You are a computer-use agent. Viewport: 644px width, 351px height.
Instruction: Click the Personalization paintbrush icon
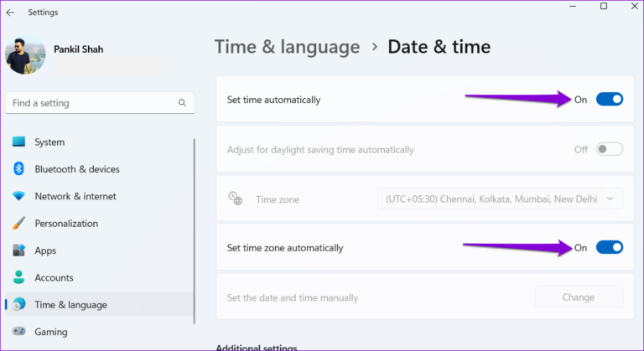(x=18, y=224)
